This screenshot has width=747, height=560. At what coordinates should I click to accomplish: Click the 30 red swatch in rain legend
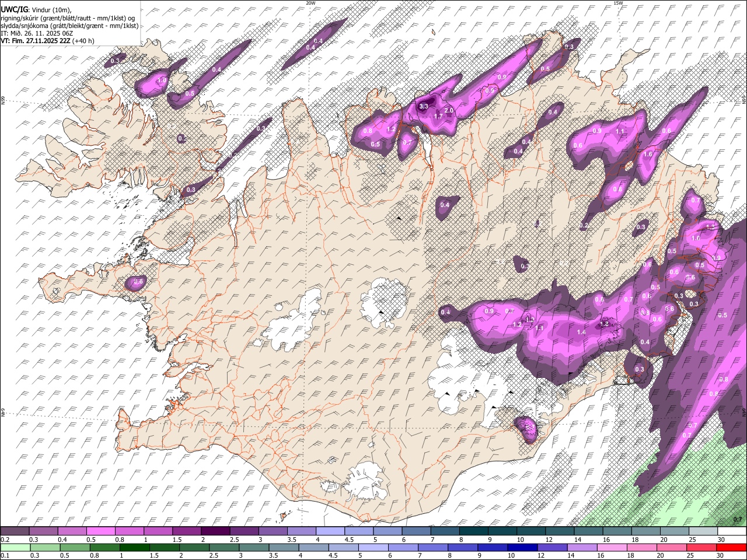tap(731, 547)
